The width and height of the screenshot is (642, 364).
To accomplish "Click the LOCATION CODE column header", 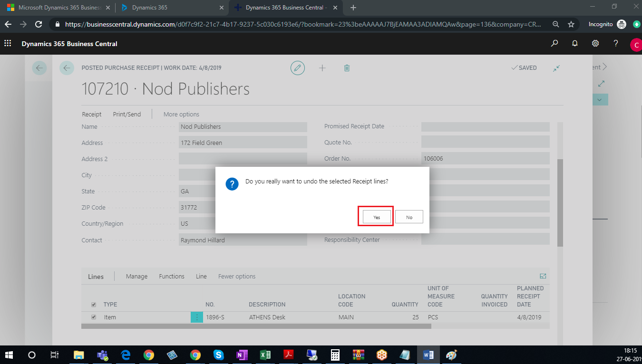I will pyautogui.click(x=352, y=300).
